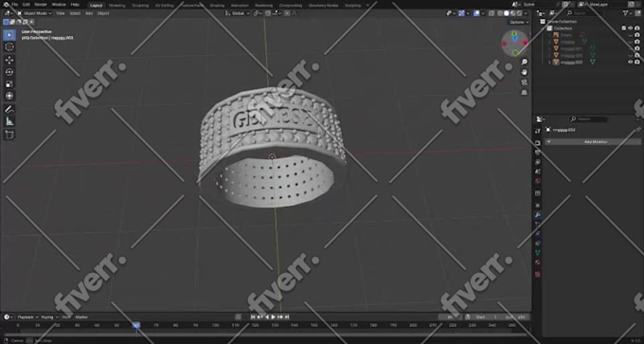Open the Scene properties tab icon
The height and width of the screenshot is (344, 644).
coord(538,172)
